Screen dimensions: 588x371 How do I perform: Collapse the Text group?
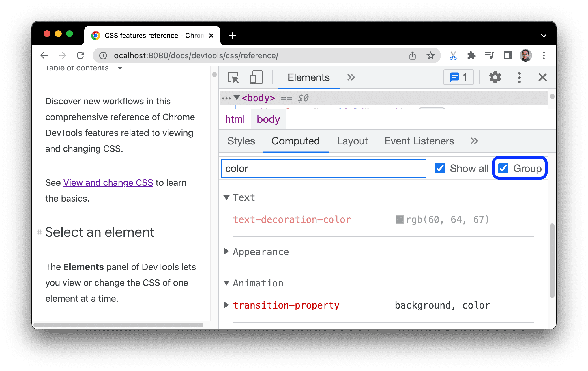[226, 197]
